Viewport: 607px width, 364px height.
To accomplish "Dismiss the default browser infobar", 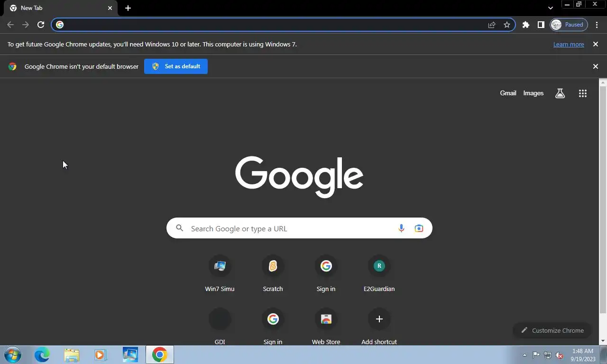I will tap(596, 66).
